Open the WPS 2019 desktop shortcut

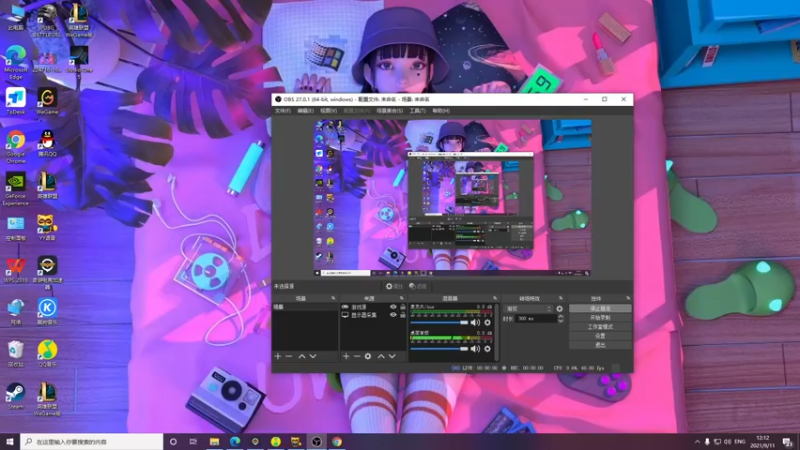pyautogui.click(x=15, y=269)
